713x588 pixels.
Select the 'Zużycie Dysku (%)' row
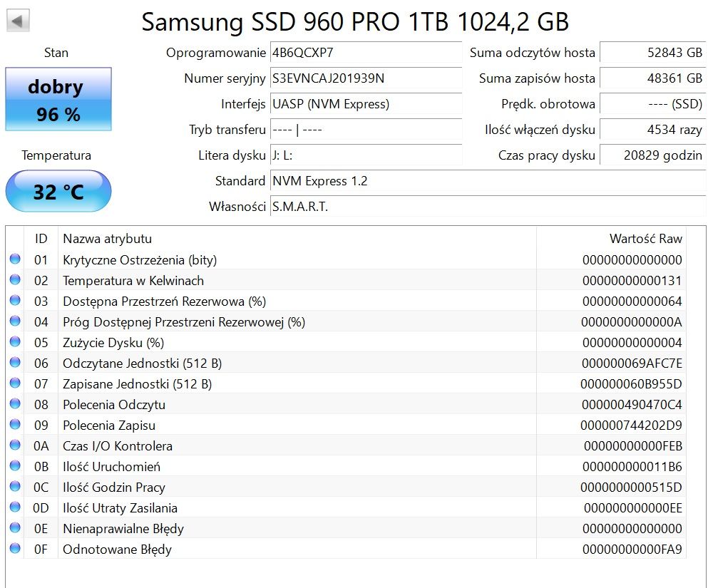346,342
